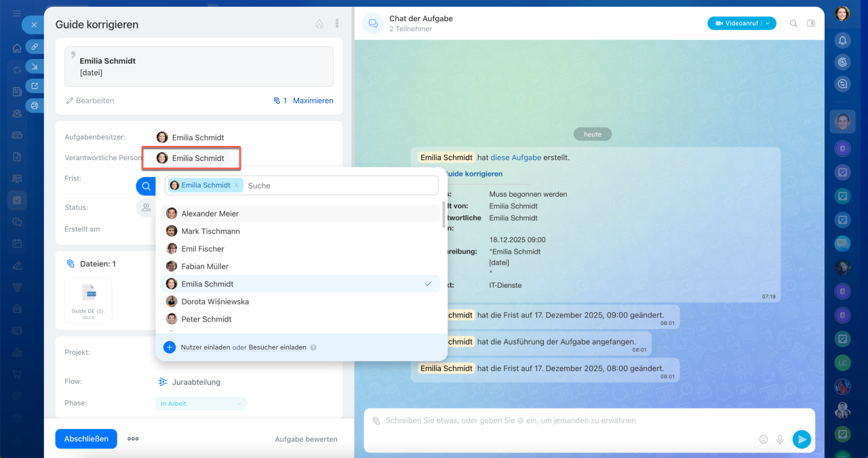Click the microphone voice message icon
The image size is (868, 458).
(x=780, y=440)
